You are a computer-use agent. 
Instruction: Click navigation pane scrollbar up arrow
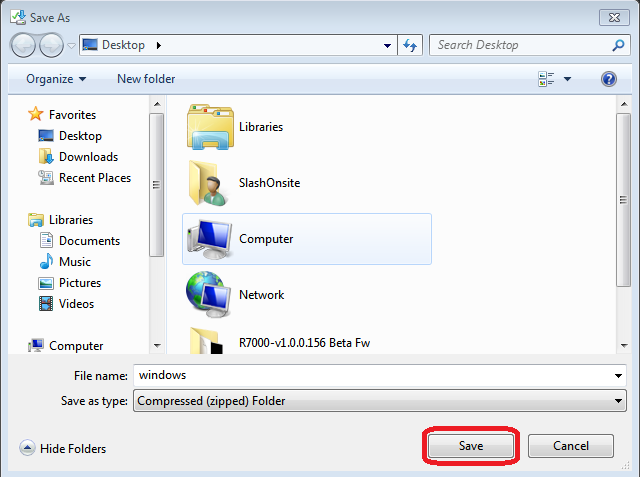tap(157, 104)
